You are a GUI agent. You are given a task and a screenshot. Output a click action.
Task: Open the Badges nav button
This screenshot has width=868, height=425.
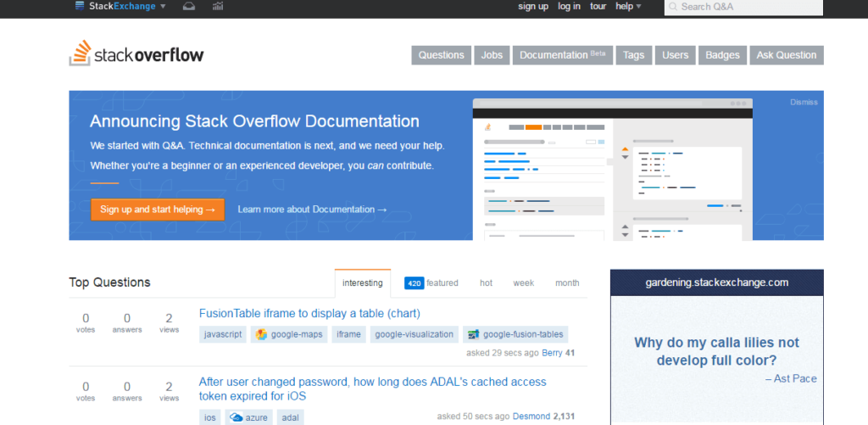(722, 55)
